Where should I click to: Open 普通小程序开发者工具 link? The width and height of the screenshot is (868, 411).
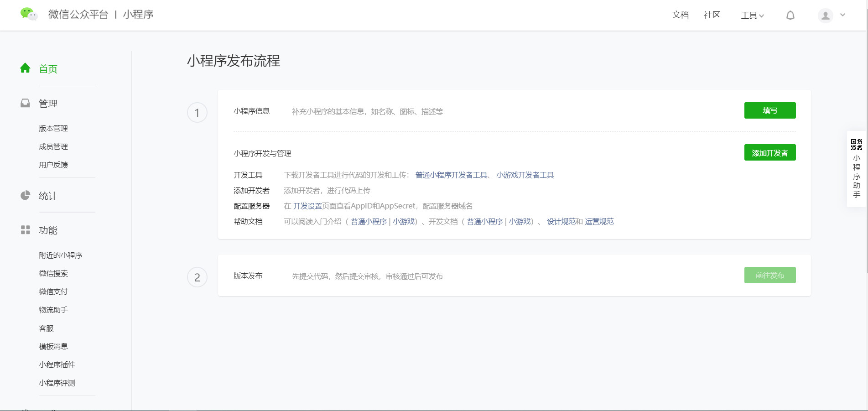pos(452,175)
